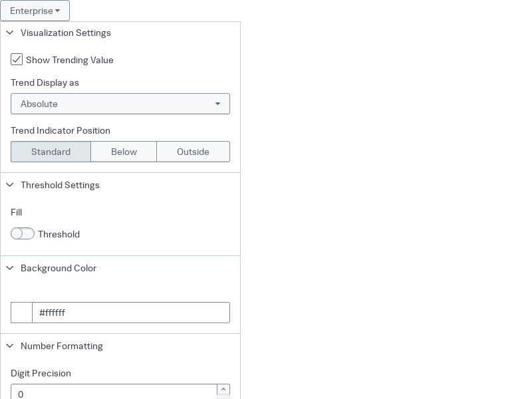Collapse Threshold Settings chevron
The height and width of the screenshot is (399, 532).
10,185
